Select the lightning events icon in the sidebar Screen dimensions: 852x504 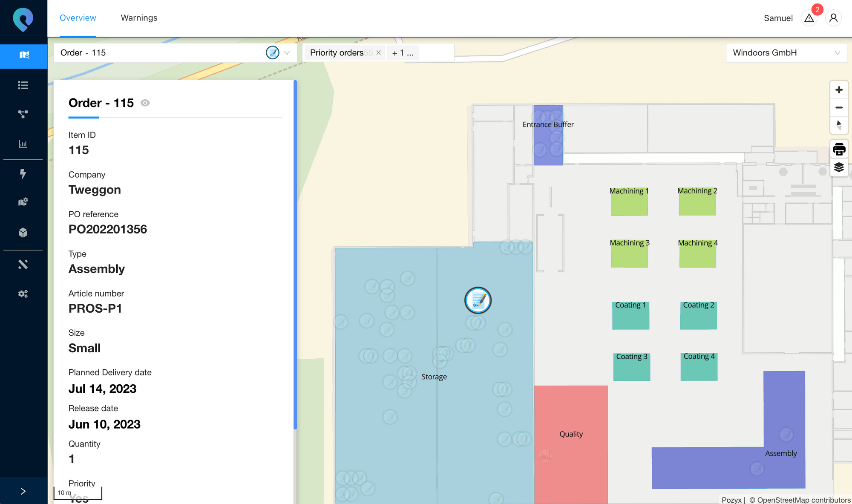coord(23,174)
